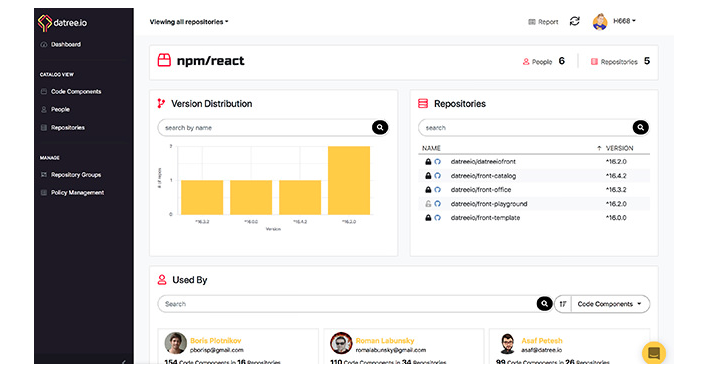This screenshot has height=374, width=716.
Task: Toggle the sort order icon button
Action: (x=563, y=304)
